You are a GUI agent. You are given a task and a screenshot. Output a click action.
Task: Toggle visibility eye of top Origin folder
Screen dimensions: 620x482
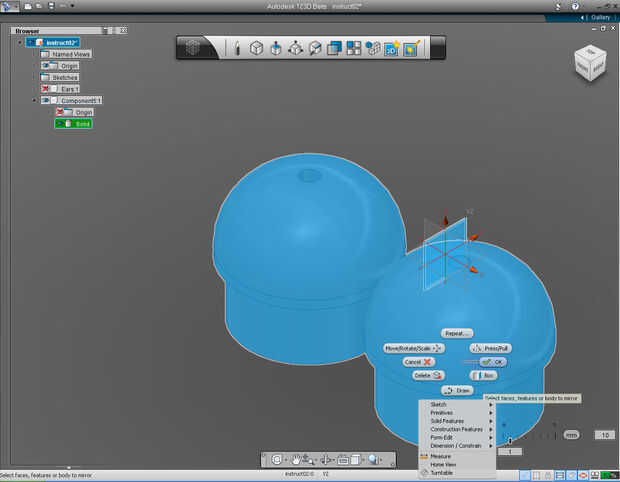point(46,66)
